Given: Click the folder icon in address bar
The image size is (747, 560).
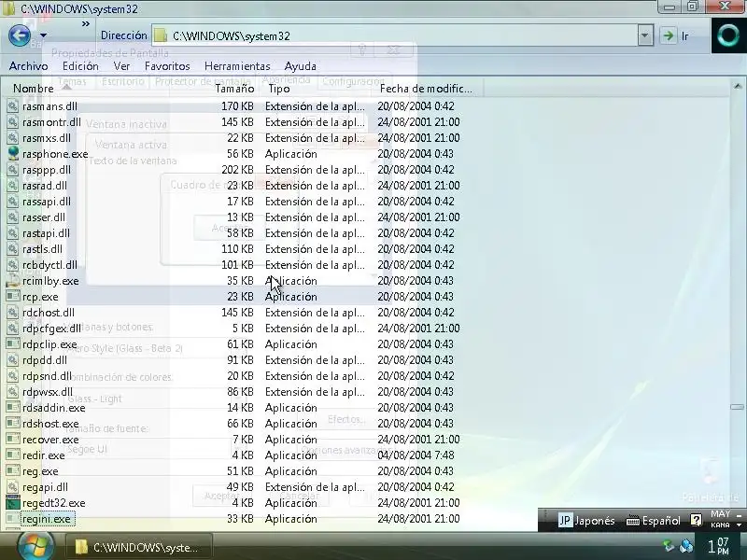Looking at the screenshot, I should pyautogui.click(x=161, y=35).
